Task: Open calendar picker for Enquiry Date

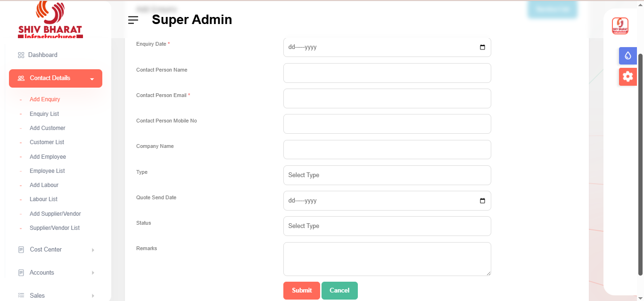Action: click(482, 48)
